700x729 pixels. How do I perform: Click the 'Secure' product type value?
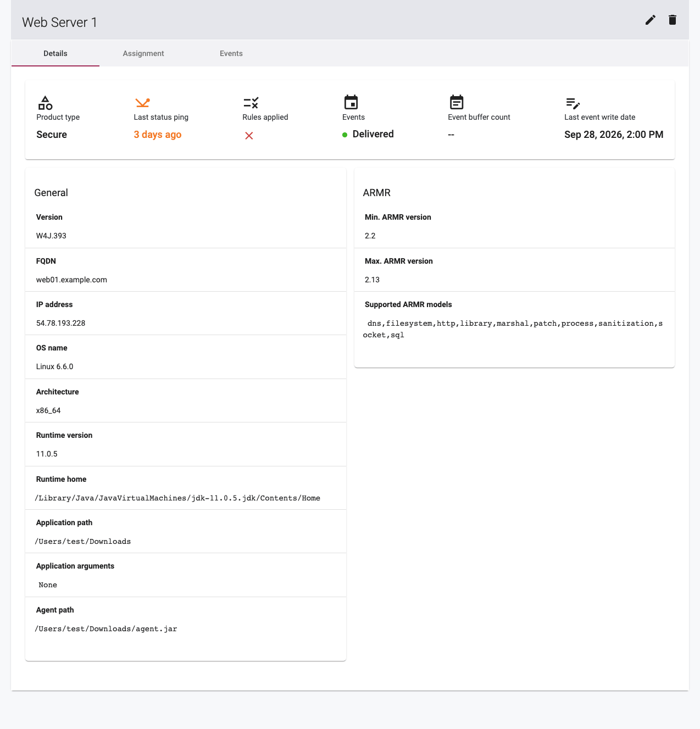(x=52, y=135)
